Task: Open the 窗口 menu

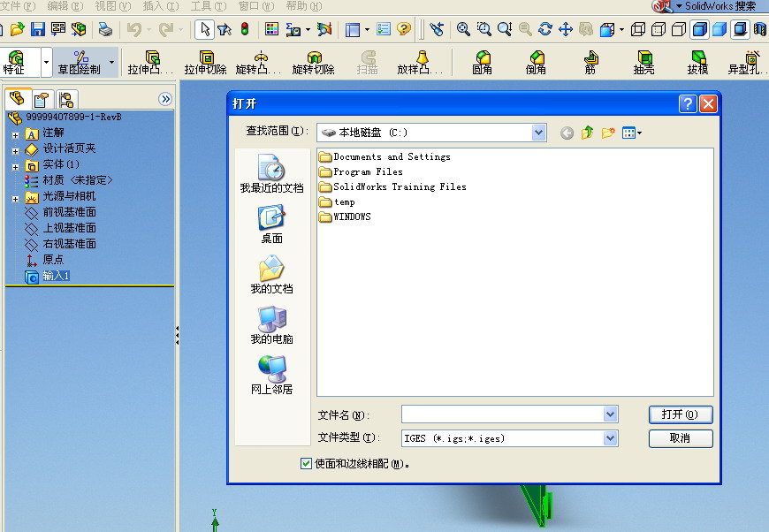Action: click(256, 6)
